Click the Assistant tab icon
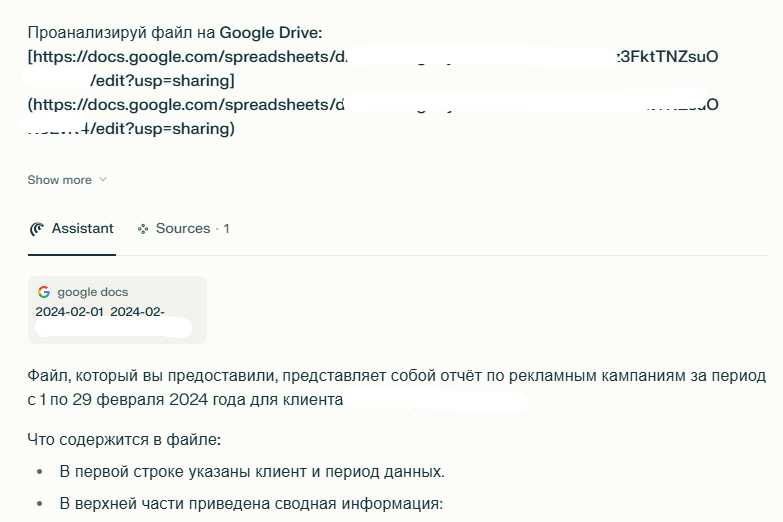 pyautogui.click(x=36, y=229)
